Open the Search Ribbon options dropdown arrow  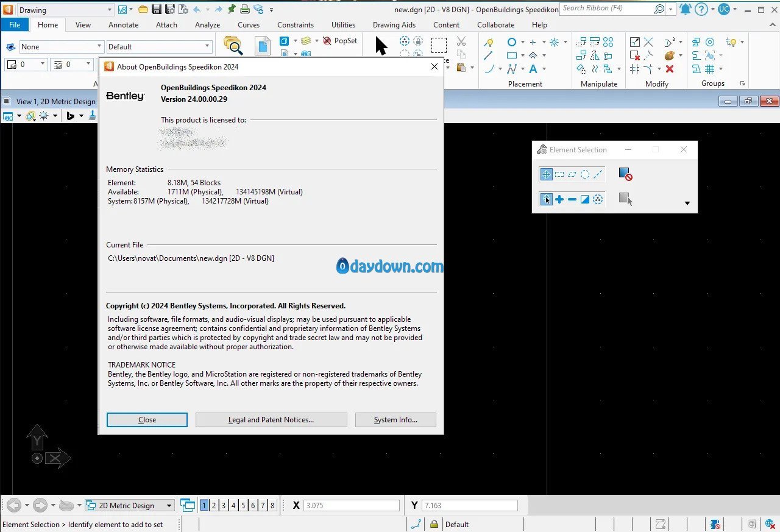coord(671,9)
